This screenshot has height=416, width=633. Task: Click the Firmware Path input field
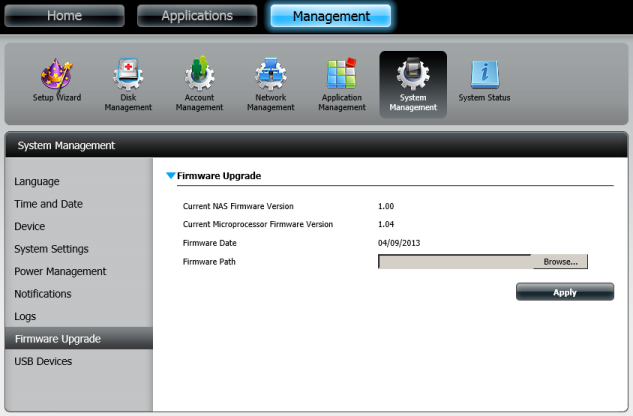pyautogui.click(x=455, y=262)
